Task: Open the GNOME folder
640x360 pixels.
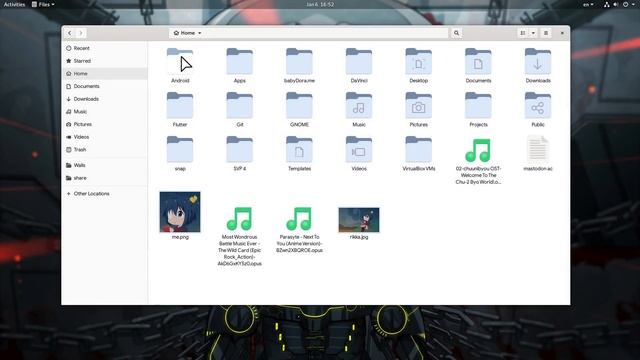Action: [299, 106]
